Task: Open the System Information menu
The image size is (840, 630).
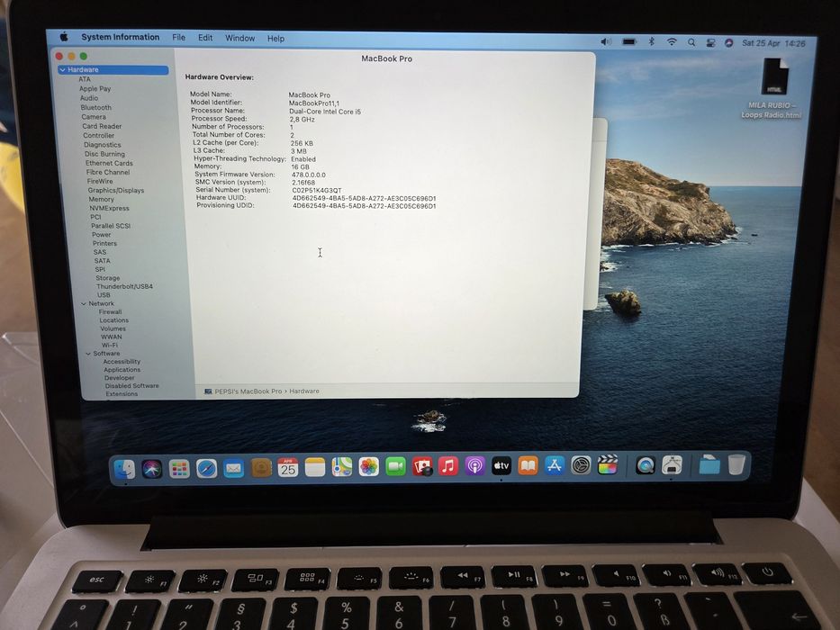Action: 121,37
